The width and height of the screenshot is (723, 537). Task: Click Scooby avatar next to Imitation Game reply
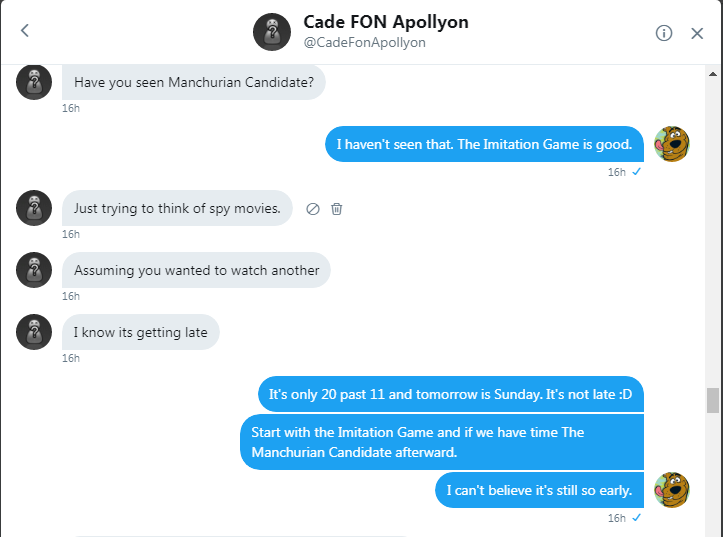tap(671, 144)
